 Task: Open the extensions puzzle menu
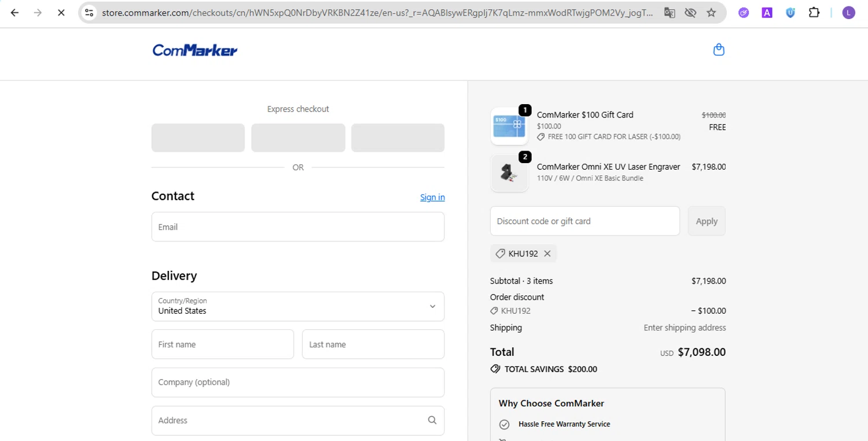[x=814, y=12]
